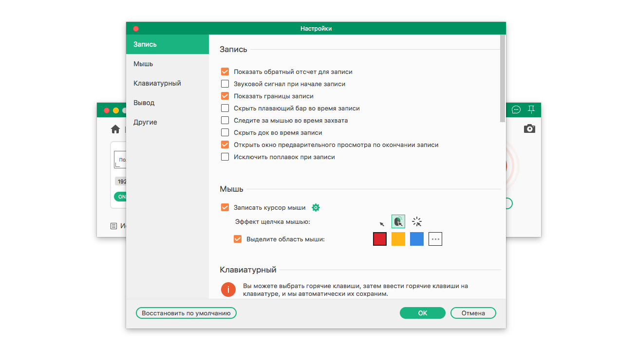Pick the yellow mouse highlight color
This screenshot has height=364, width=636.
click(x=398, y=239)
